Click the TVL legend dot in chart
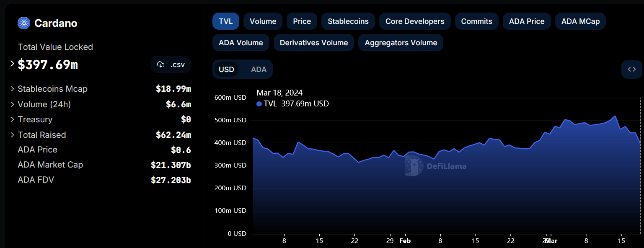 click(x=259, y=104)
